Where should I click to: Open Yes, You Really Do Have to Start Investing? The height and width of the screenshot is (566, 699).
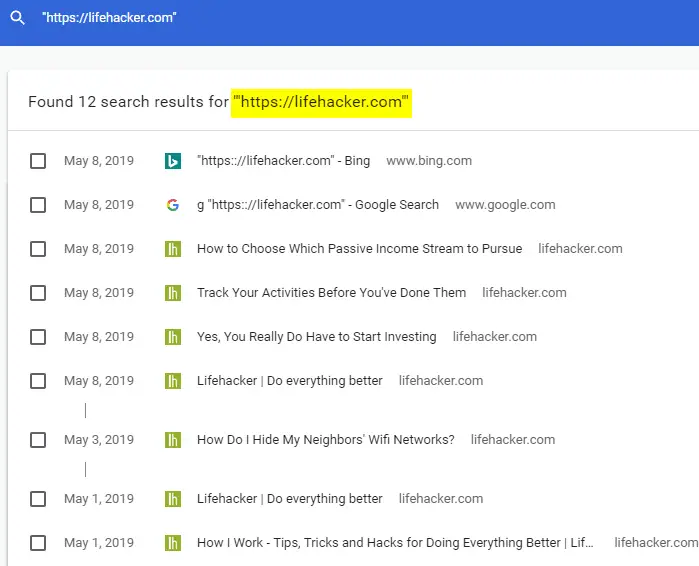[x=317, y=337]
